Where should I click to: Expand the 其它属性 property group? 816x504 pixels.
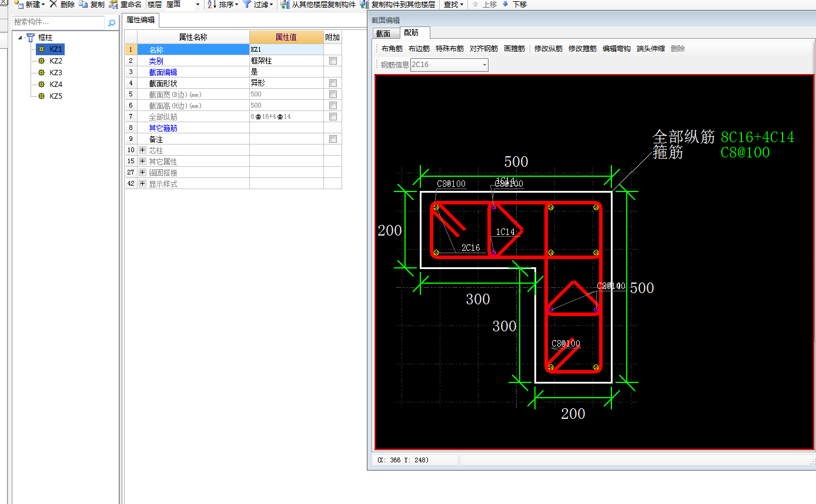pyautogui.click(x=142, y=161)
